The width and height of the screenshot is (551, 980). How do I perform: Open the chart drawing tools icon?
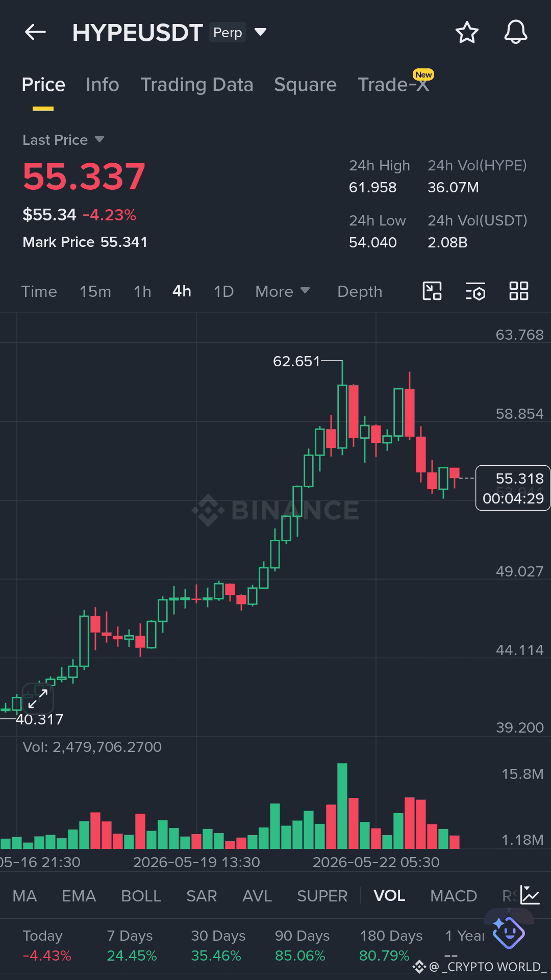click(x=432, y=291)
